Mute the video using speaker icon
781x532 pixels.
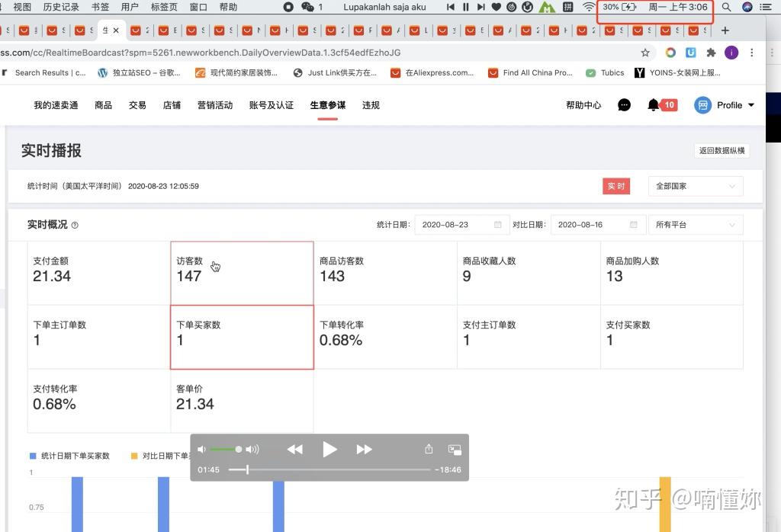201,450
